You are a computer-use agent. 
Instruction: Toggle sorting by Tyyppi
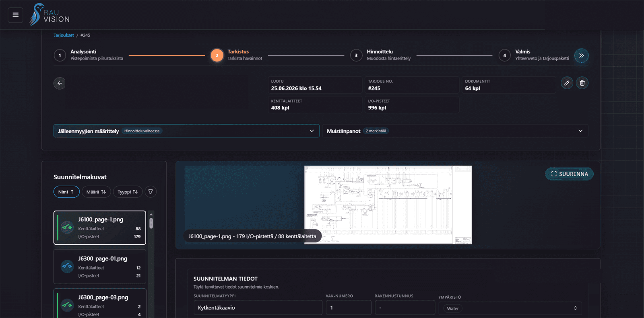tap(128, 192)
